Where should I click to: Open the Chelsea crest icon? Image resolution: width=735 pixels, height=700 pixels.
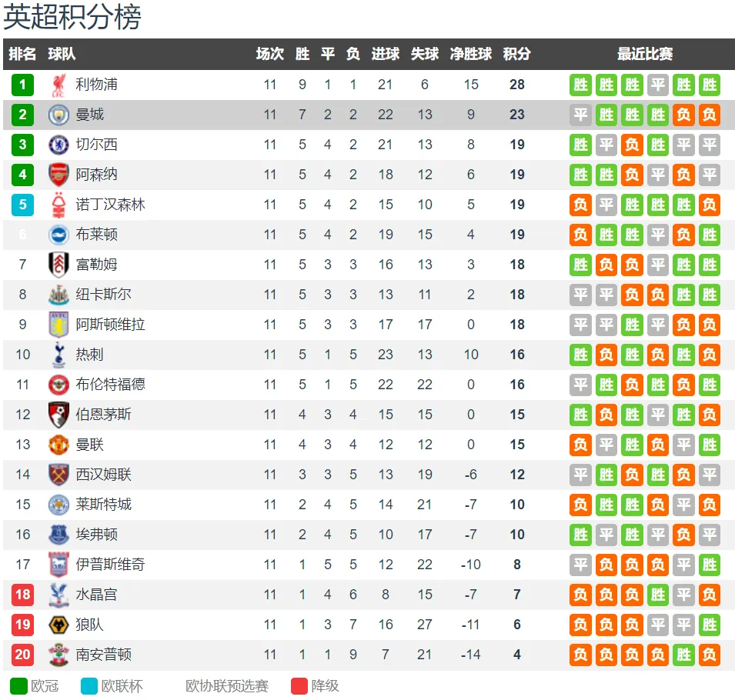[x=58, y=145]
